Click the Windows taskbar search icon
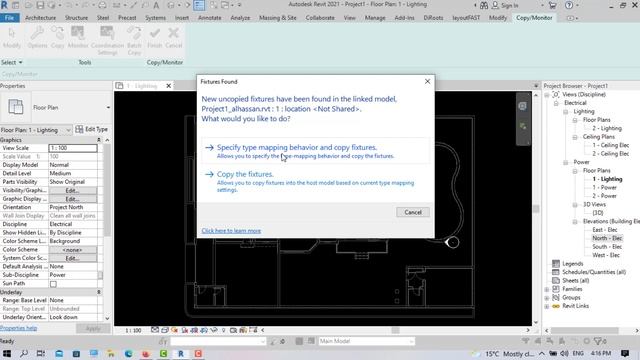 pos(24,353)
